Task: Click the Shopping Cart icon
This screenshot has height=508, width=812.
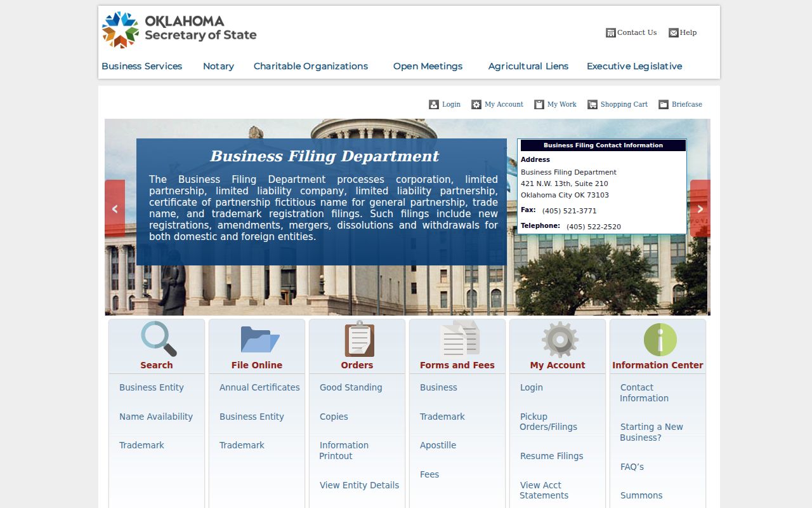Action: click(593, 105)
